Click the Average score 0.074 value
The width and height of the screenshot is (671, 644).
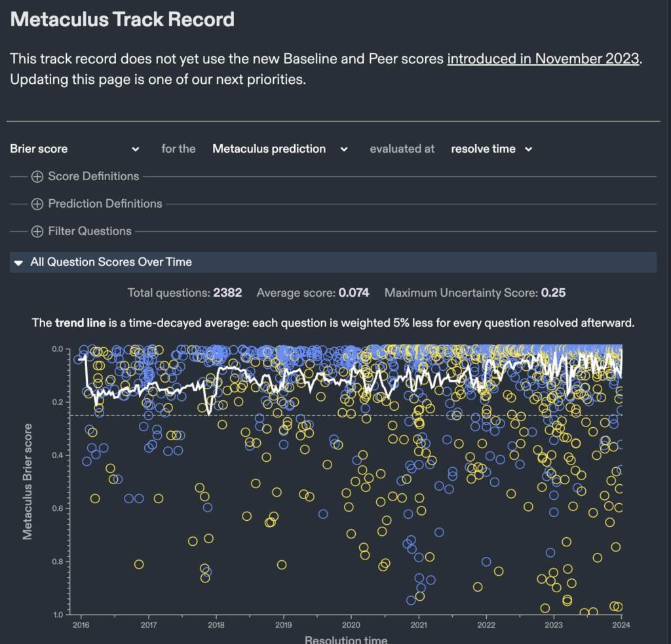353,293
